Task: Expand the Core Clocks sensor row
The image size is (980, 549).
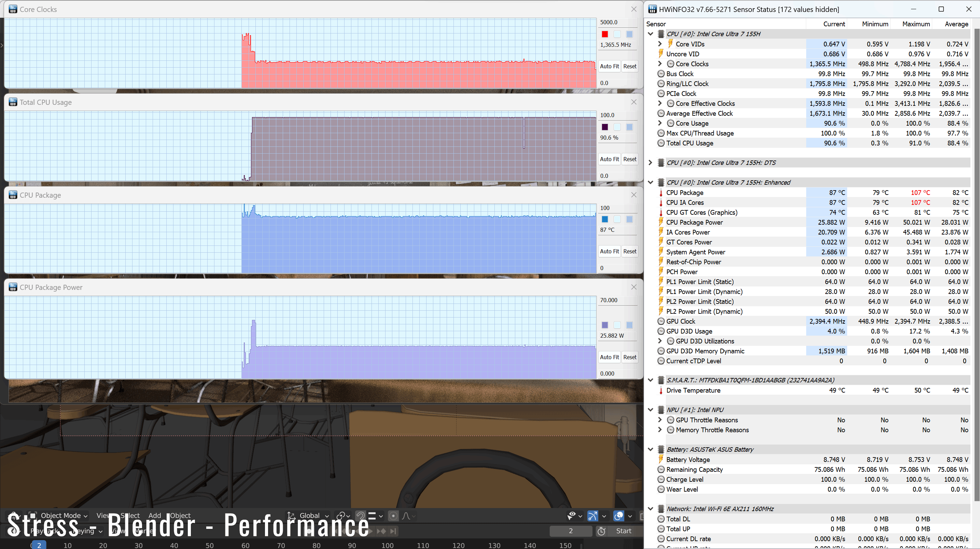Action: pyautogui.click(x=660, y=64)
